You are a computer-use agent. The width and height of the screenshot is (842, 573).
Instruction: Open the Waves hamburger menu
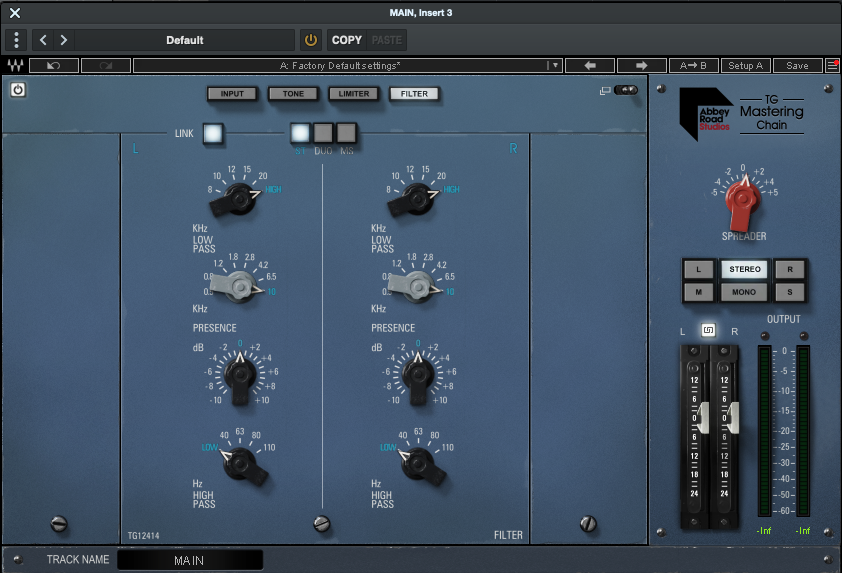click(x=832, y=66)
